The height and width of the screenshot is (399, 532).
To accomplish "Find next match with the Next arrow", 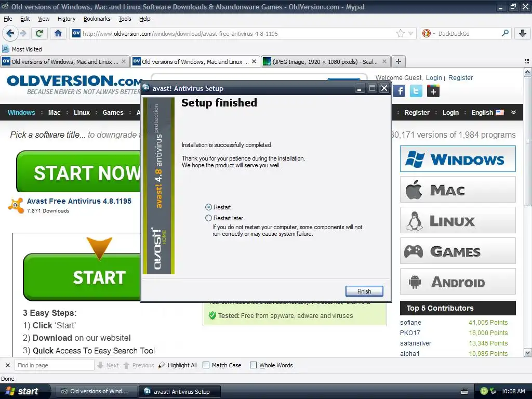I will tap(108, 365).
